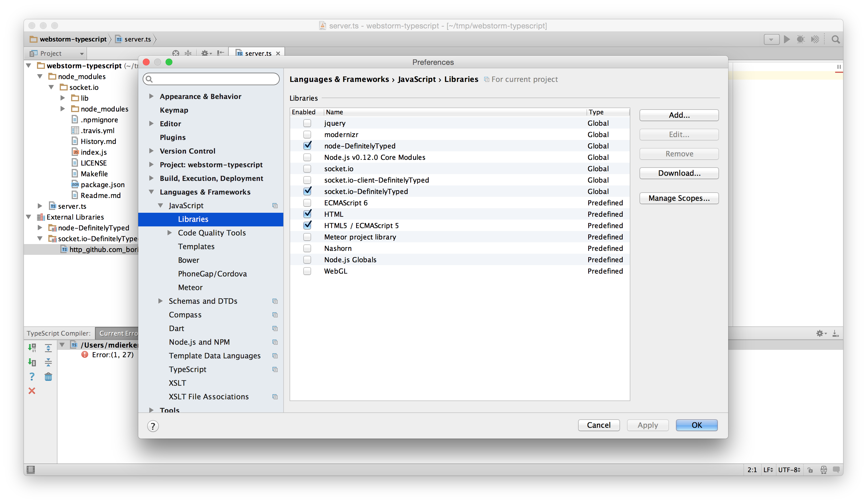Enable the WebGL library checkbox

pyautogui.click(x=307, y=271)
